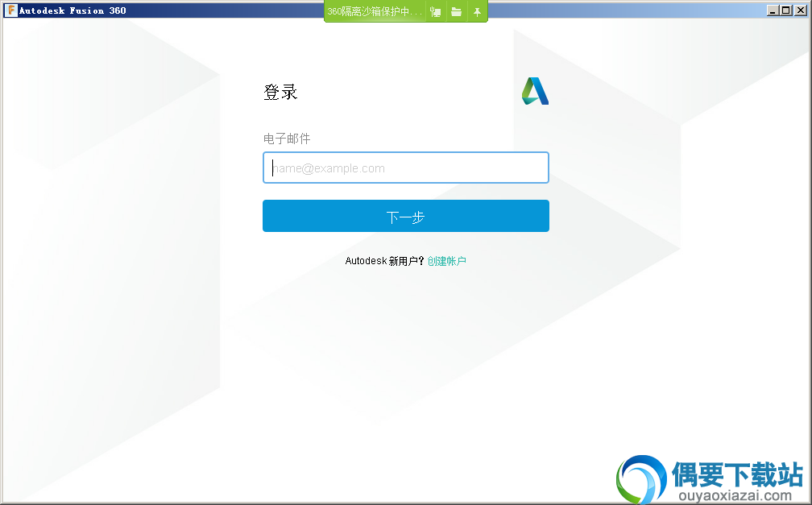Click the blue 下一步 button
Screen dimensions: 812x505
(405, 216)
